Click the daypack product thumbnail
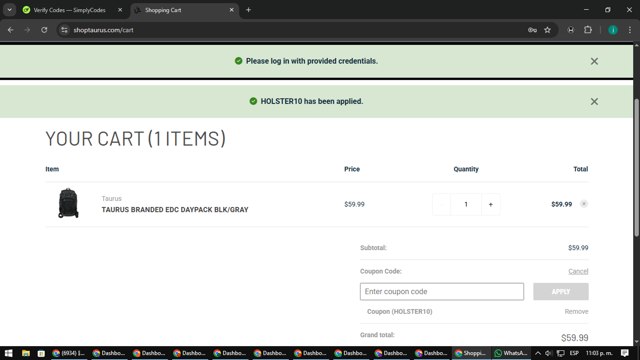Screen dimensions: 640x360 pyautogui.click(x=68, y=203)
